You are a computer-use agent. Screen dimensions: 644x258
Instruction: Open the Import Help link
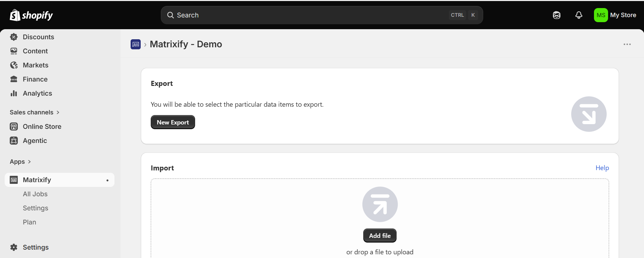[x=602, y=168]
